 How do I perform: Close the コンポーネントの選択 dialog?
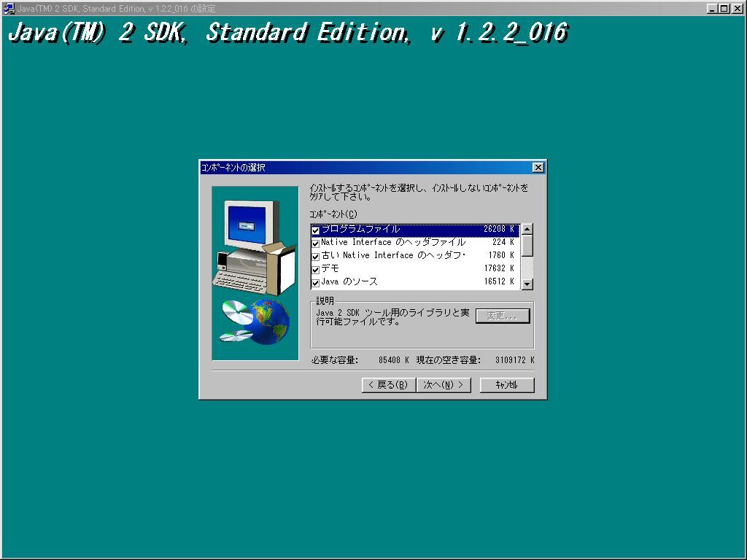[538, 168]
